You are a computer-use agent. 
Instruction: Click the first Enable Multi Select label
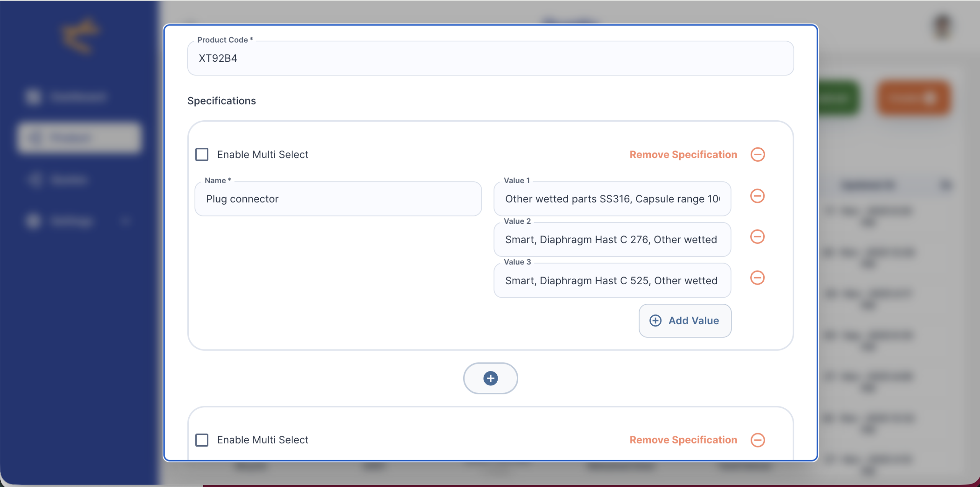point(262,154)
